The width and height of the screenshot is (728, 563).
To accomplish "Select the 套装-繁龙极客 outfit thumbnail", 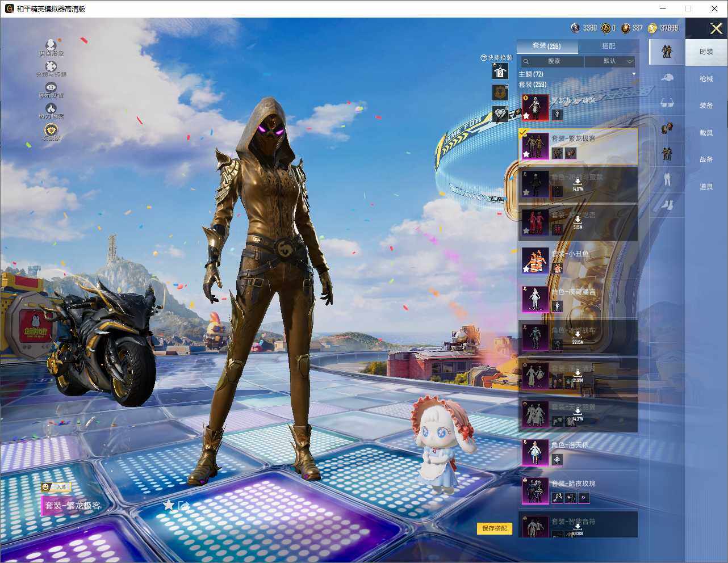I will [535, 146].
